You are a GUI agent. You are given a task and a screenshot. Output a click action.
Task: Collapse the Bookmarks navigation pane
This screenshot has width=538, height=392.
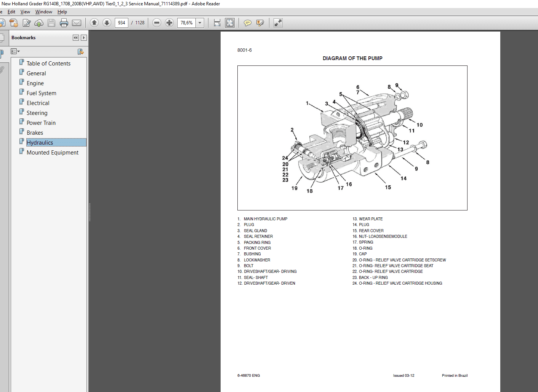coord(76,38)
